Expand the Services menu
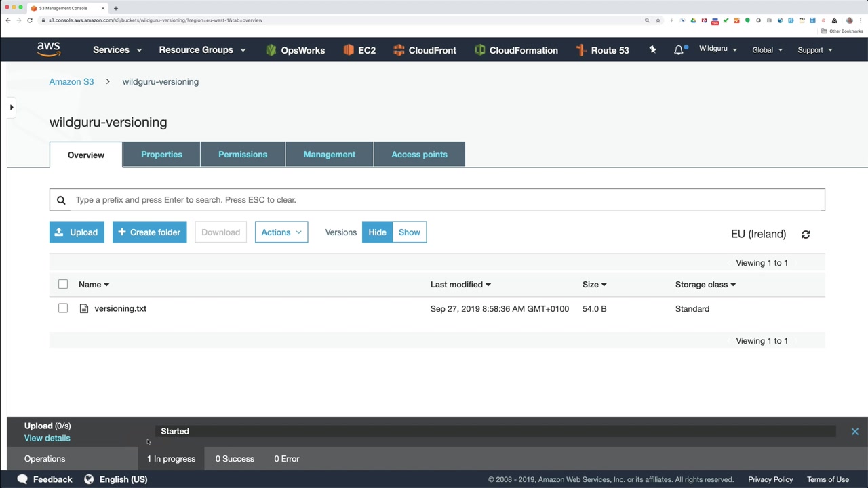 pyautogui.click(x=117, y=50)
